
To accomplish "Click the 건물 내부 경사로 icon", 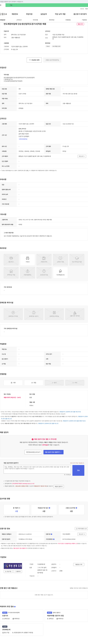I will pyautogui.click(x=75, y=314).
